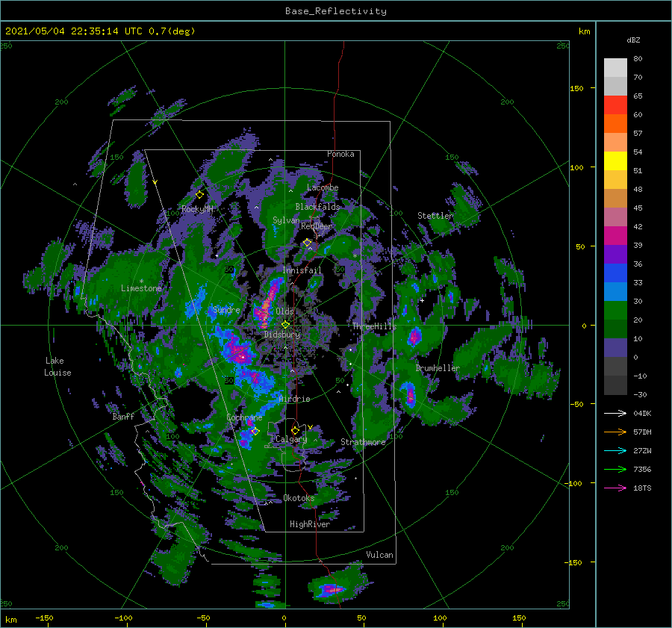The image size is (672, 628).
Task: Click the 18TS legend label
Action: [642, 488]
